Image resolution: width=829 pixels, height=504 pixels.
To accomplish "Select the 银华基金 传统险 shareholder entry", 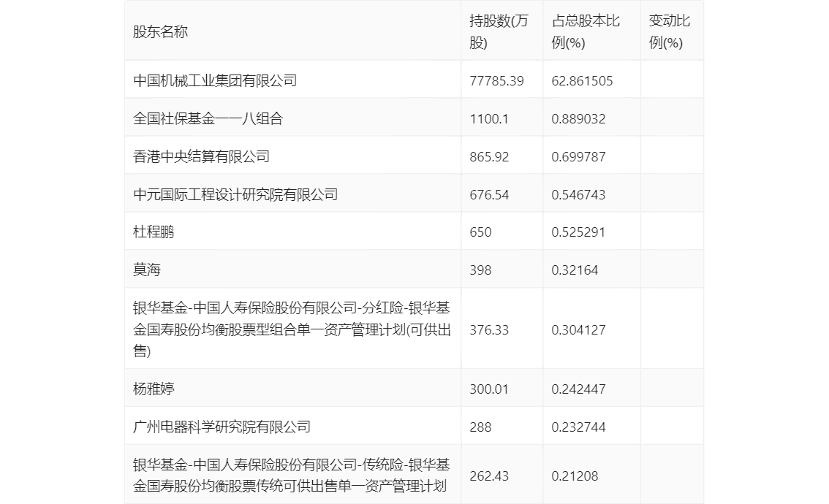I will coord(291,475).
